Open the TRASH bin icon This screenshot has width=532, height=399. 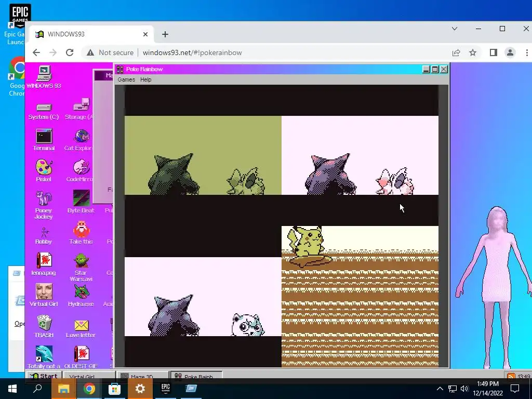click(x=44, y=326)
